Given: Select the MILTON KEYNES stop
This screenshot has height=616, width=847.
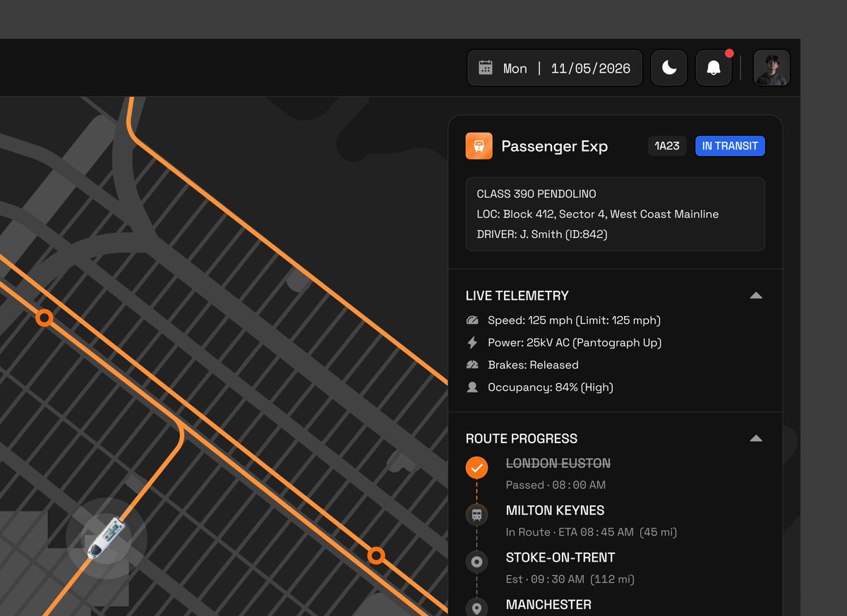Looking at the screenshot, I should (x=555, y=510).
